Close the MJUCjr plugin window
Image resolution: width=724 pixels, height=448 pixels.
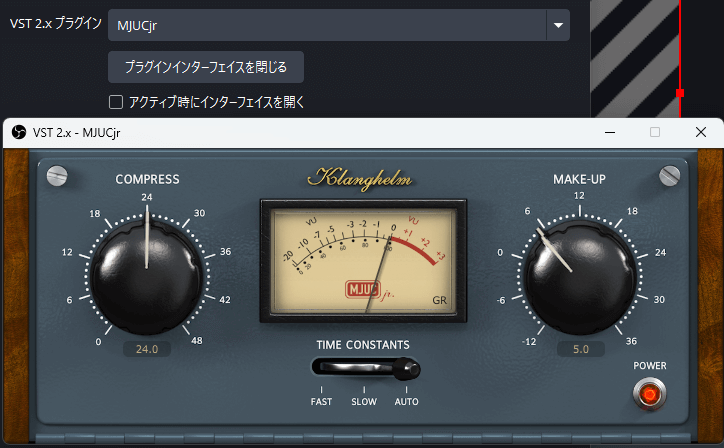(x=700, y=132)
